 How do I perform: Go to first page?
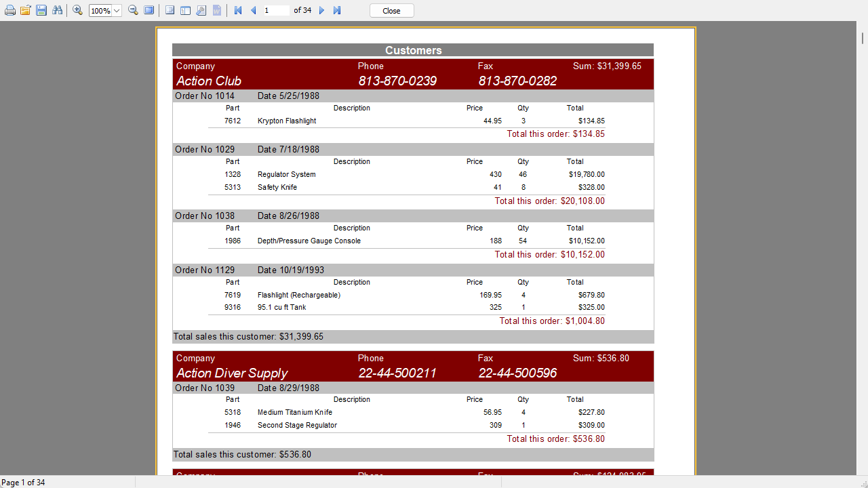(238, 10)
